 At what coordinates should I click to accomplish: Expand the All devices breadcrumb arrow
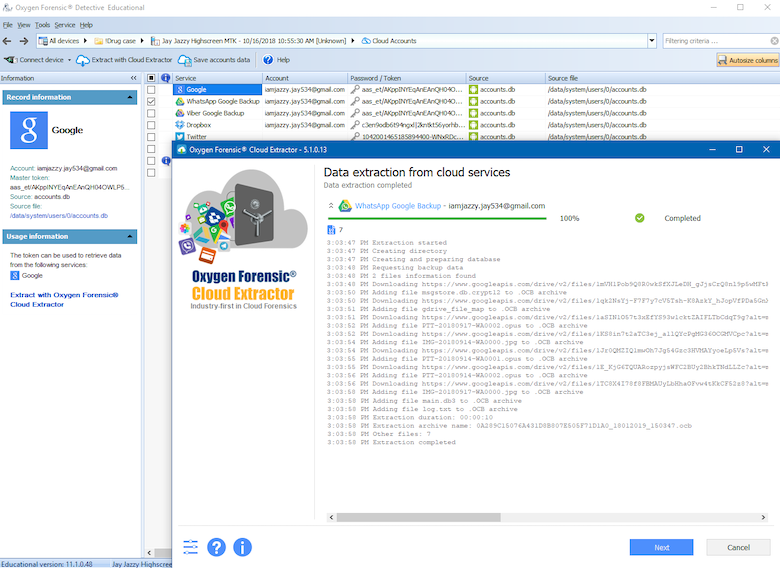pos(85,41)
